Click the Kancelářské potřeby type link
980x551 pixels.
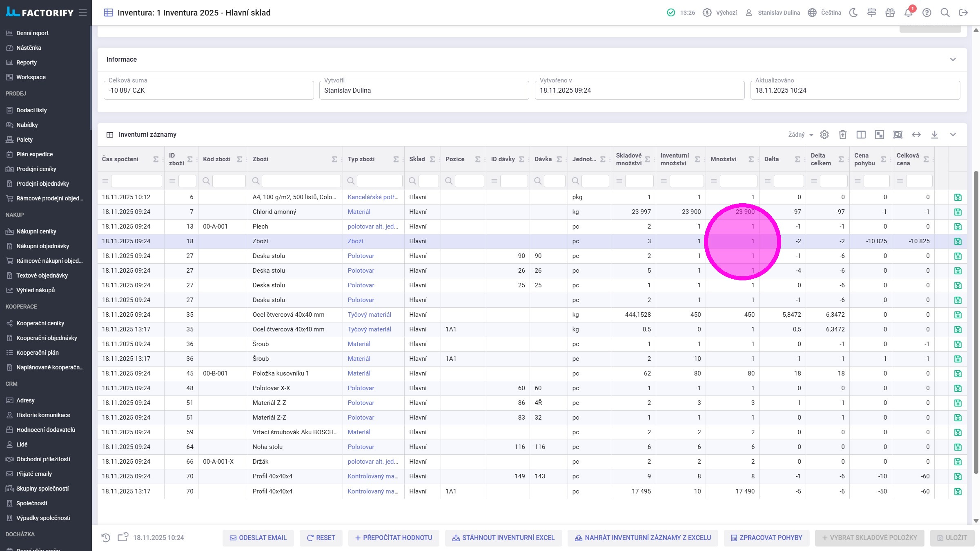click(x=373, y=197)
